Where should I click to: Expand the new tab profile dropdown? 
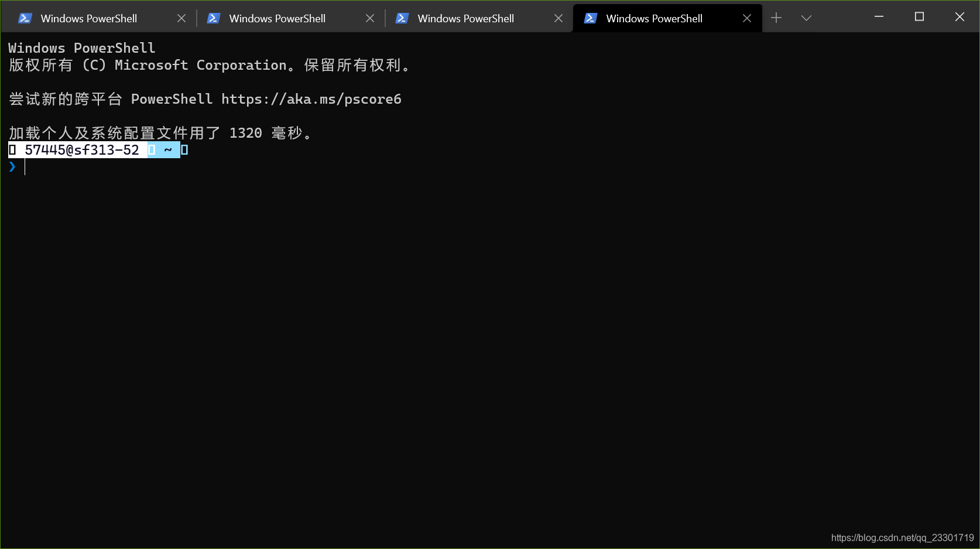806,18
